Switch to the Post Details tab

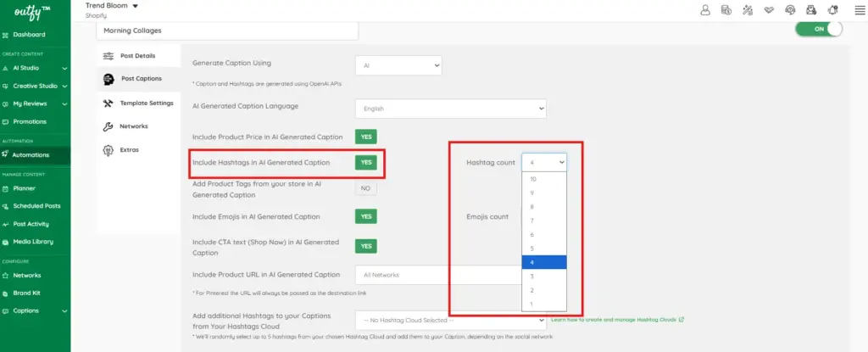click(x=138, y=56)
